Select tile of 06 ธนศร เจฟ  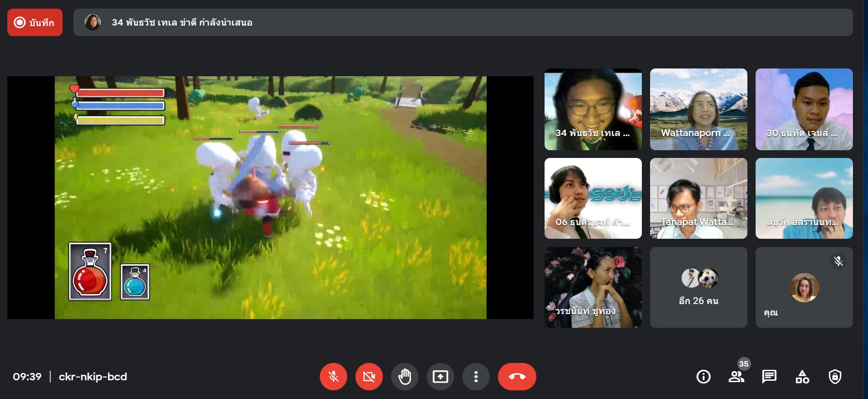click(x=593, y=198)
